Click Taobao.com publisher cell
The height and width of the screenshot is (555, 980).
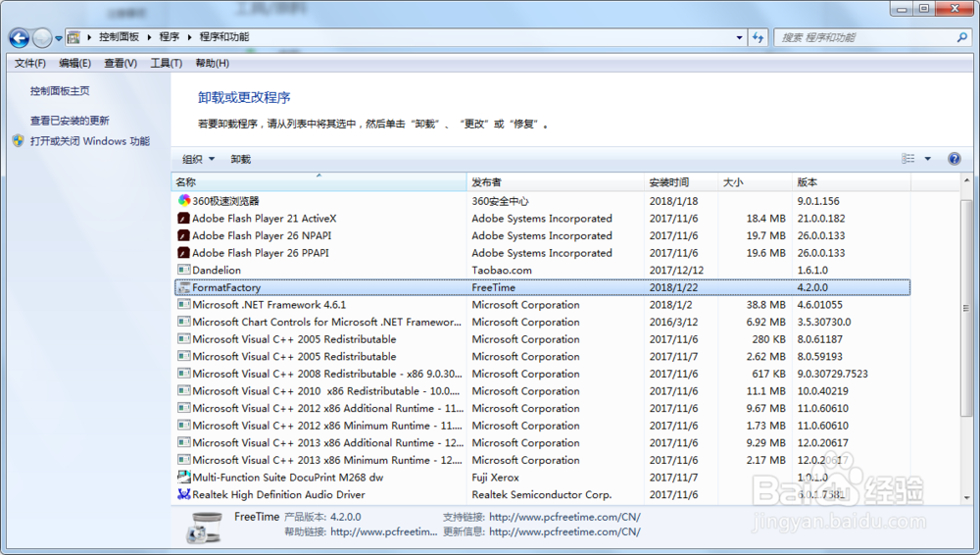[x=502, y=270]
